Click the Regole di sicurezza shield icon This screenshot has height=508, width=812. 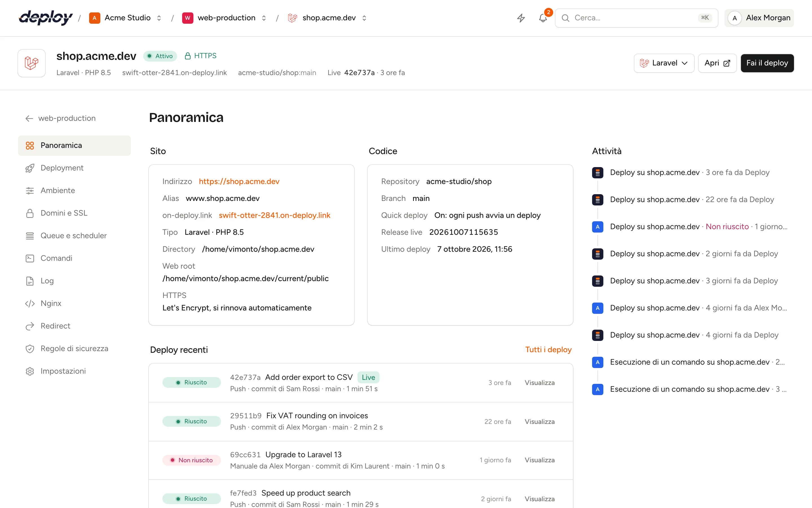click(30, 349)
